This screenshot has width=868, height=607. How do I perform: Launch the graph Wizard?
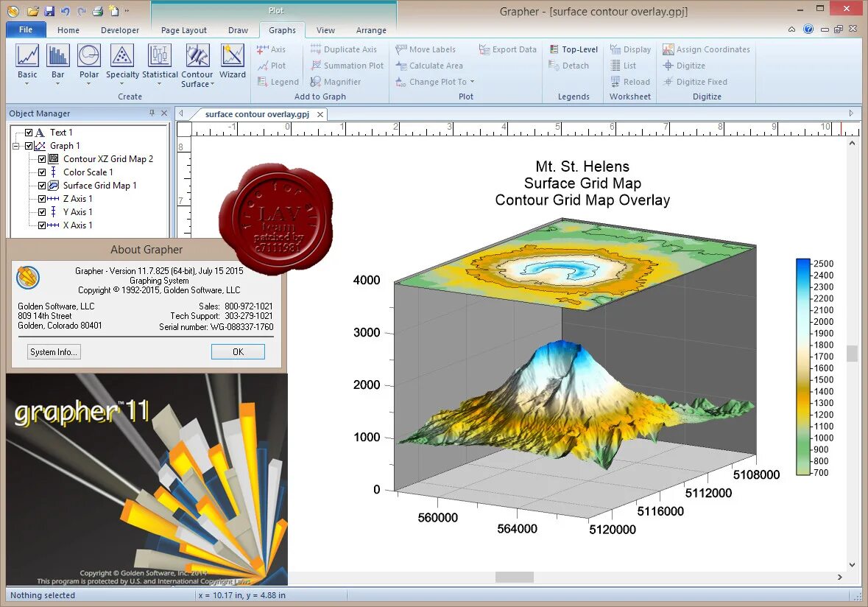click(233, 56)
